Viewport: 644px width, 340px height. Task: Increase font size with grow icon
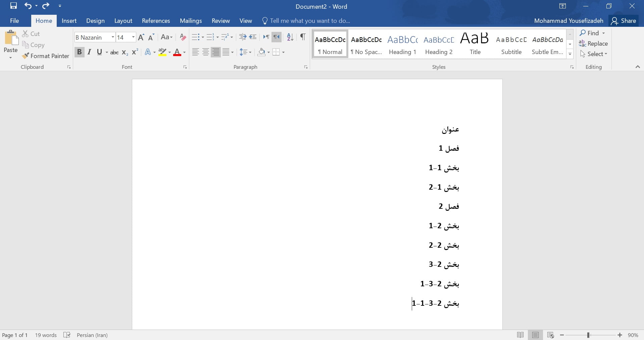click(141, 37)
